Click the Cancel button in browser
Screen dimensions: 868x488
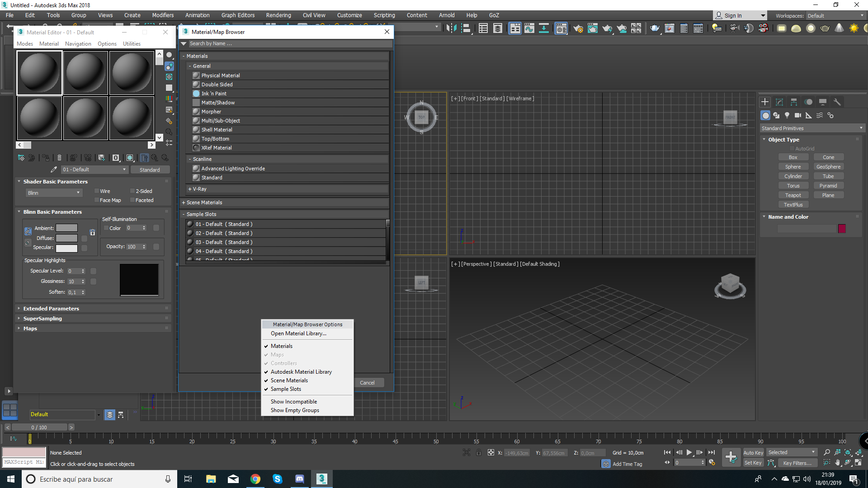click(x=367, y=383)
